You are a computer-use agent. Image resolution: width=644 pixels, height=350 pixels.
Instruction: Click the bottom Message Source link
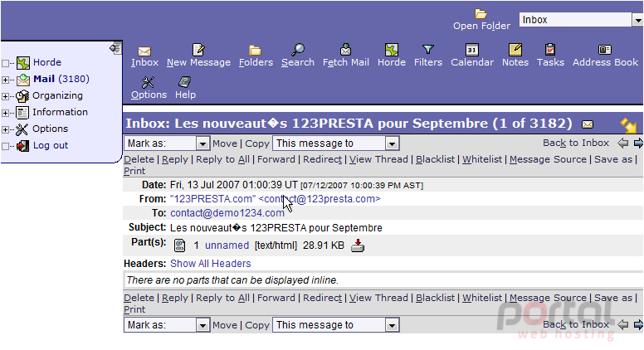[x=548, y=298]
